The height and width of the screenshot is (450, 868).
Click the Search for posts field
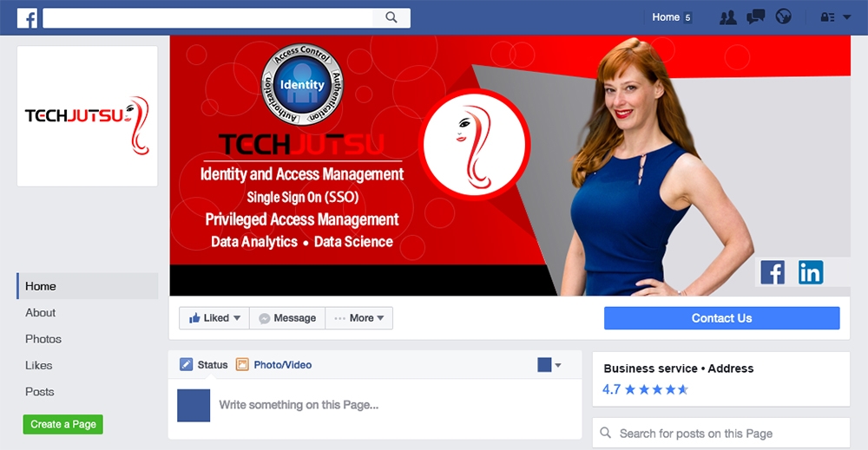coord(720,434)
